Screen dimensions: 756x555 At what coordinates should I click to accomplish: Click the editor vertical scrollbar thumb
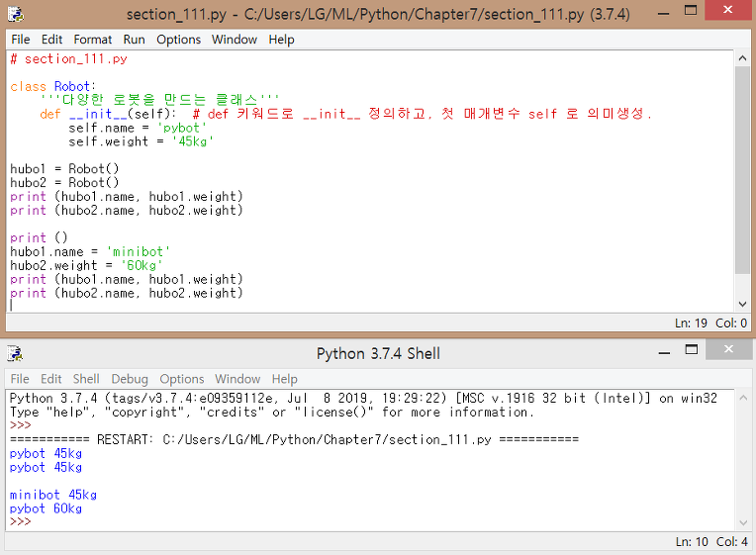[x=742, y=170]
